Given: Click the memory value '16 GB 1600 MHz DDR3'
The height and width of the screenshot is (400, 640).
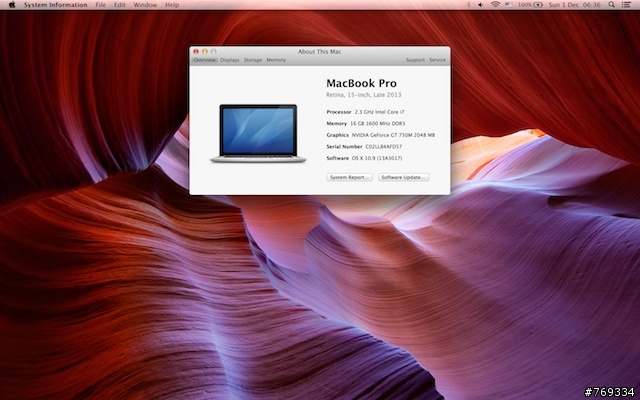Looking at the screenshot, I should click(x=378, y=123).
